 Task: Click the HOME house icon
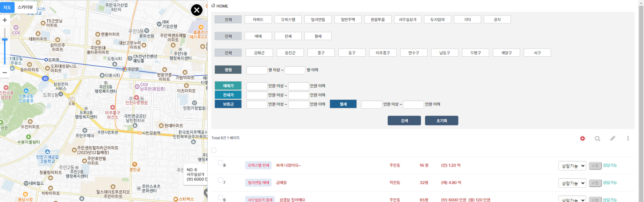coord(213,6)
